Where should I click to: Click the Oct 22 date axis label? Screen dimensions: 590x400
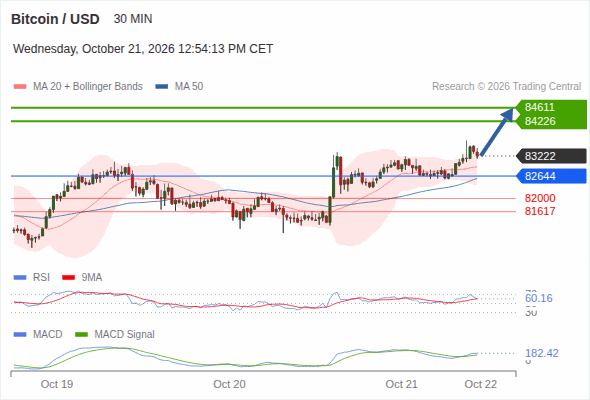(481, 384)
